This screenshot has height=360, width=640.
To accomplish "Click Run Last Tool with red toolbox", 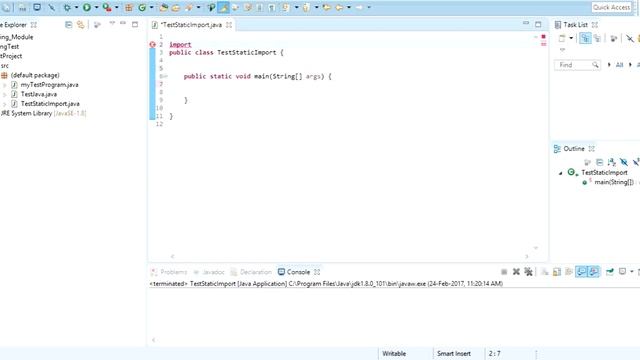I will pyautogui.click(x=107, y=7).
